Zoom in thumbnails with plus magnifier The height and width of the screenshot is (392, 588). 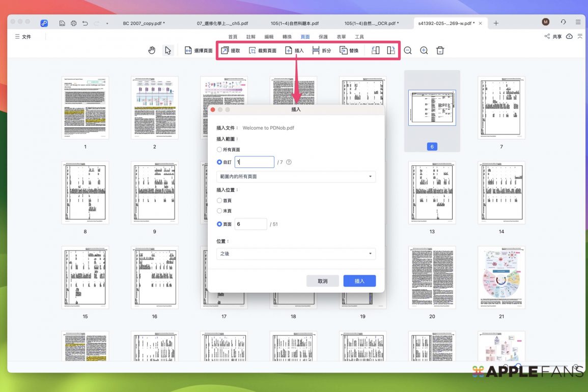(x=424, y=50)
